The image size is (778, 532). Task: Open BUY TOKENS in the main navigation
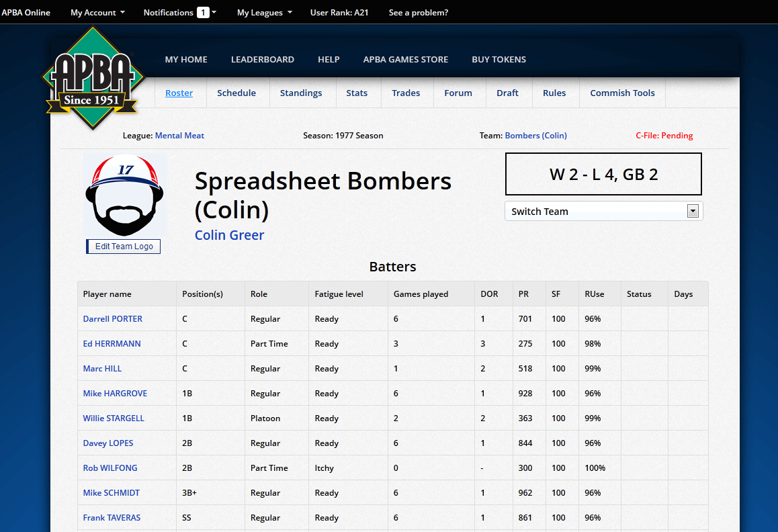[x=499, y=60]
